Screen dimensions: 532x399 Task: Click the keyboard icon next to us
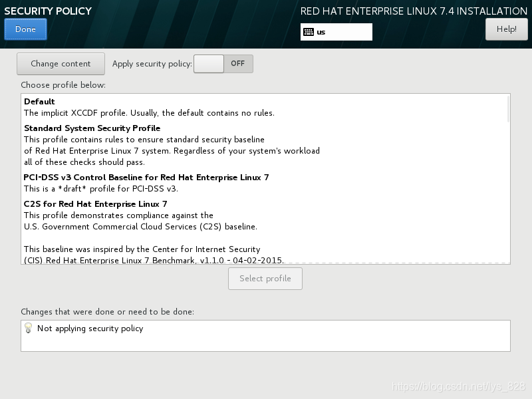coord(309,32)
